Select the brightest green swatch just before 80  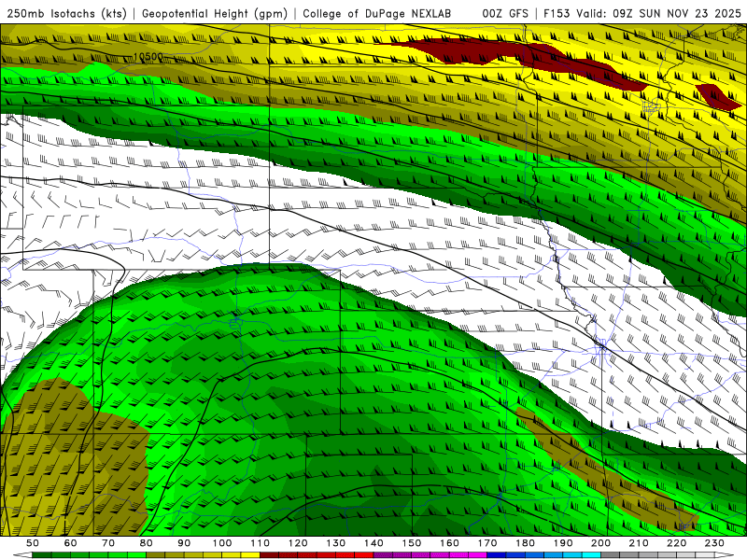136,555
